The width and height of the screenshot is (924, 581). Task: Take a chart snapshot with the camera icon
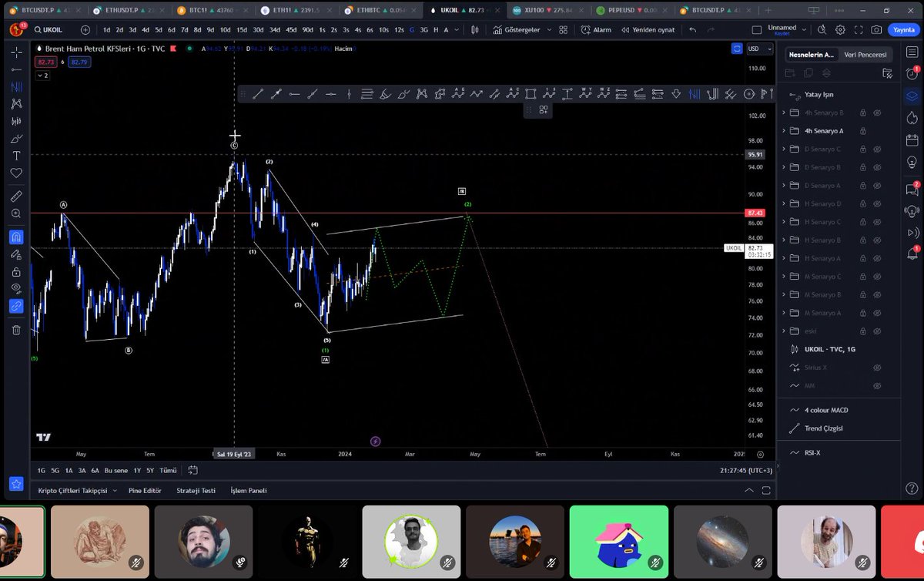(876, 29)
